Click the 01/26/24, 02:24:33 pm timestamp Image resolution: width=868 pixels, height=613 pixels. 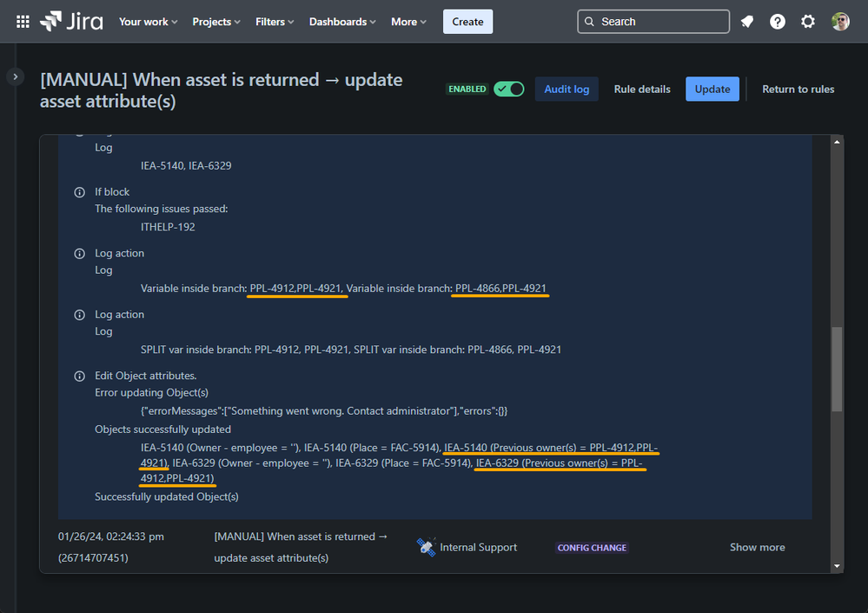click(110, 536)
